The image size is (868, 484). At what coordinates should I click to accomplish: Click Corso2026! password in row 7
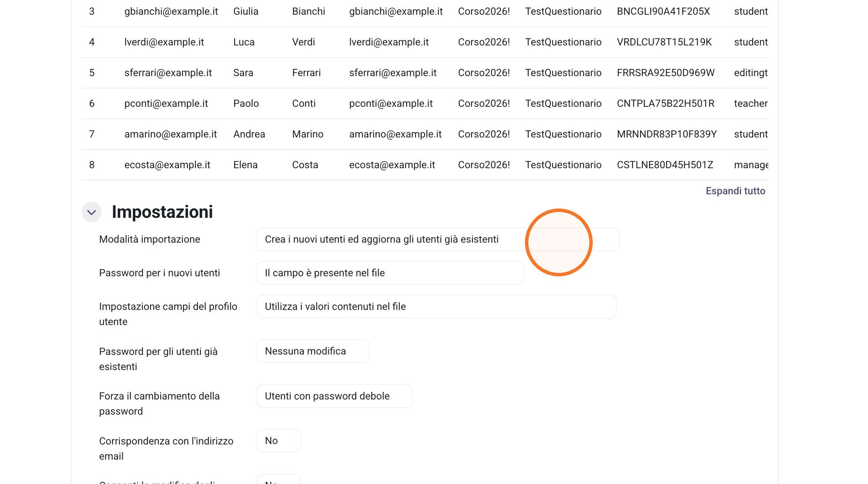coord(484,134)
